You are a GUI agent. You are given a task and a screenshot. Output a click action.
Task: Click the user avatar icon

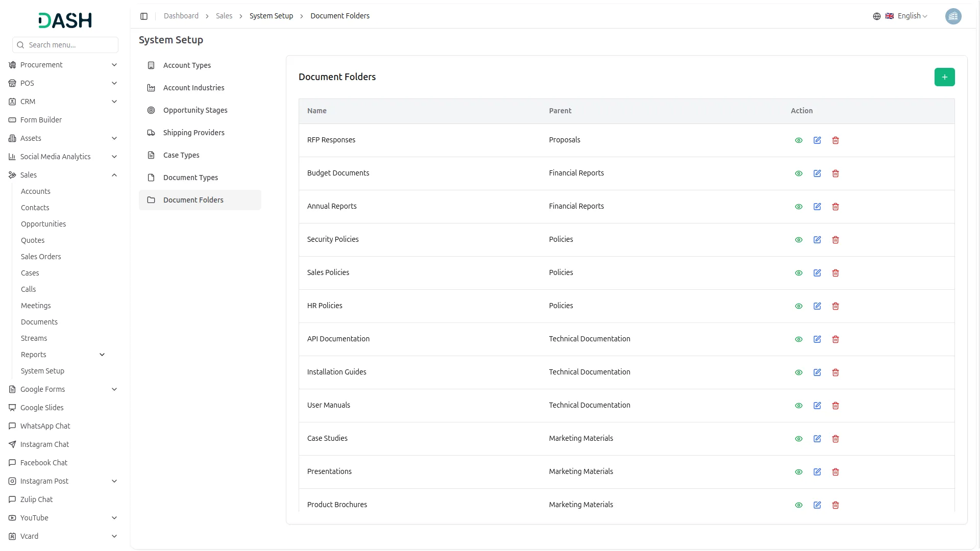[953, 16]
